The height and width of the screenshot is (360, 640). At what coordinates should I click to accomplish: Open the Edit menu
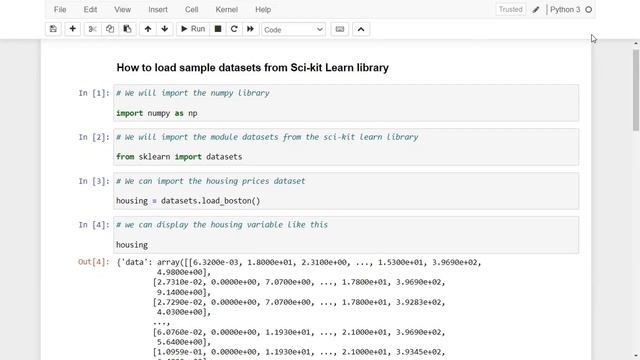pos(90,9)
